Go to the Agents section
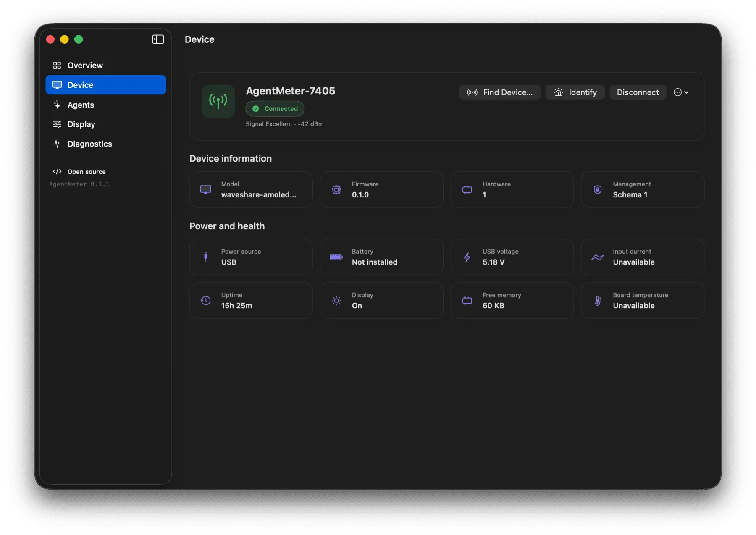The image size is (756, 535). pyautogui.click(x=106, y=105)
